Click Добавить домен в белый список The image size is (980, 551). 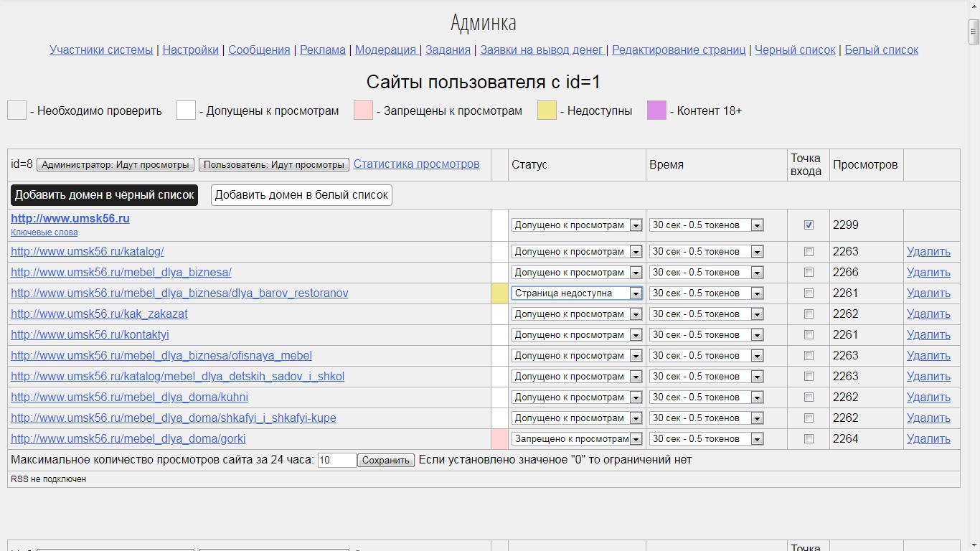pos(301,194)
